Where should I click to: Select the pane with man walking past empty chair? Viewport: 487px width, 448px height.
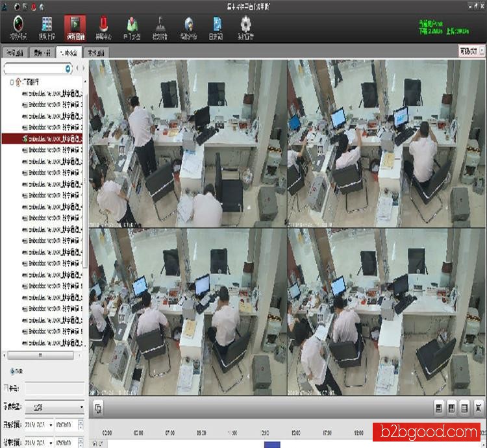pos(386,312)
